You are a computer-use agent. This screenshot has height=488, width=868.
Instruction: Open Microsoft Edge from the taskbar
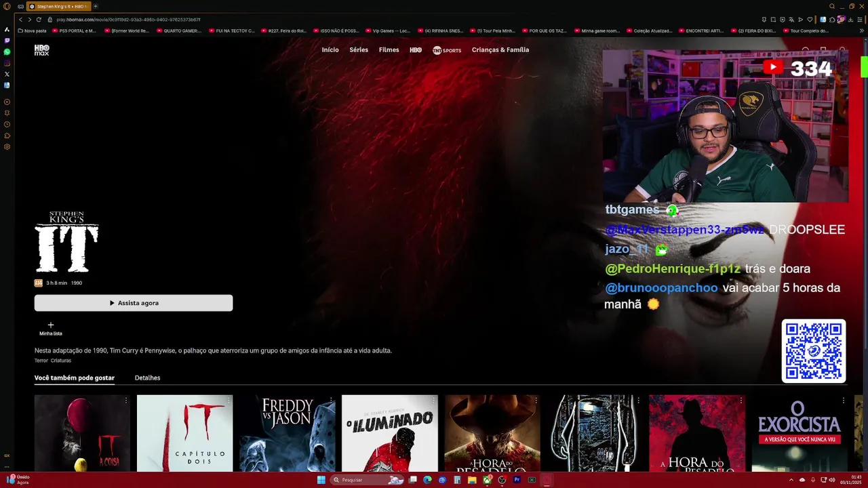point(427,480)
